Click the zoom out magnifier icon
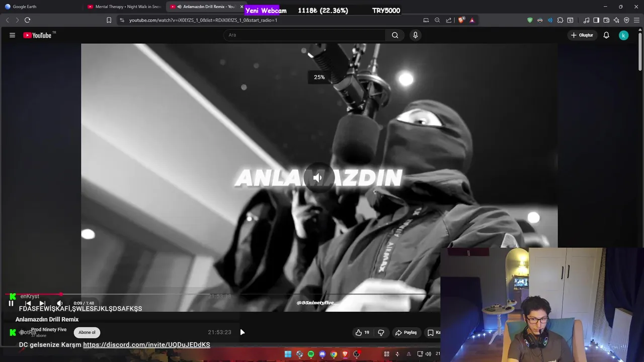644x362 pixels. coord(437,20)
